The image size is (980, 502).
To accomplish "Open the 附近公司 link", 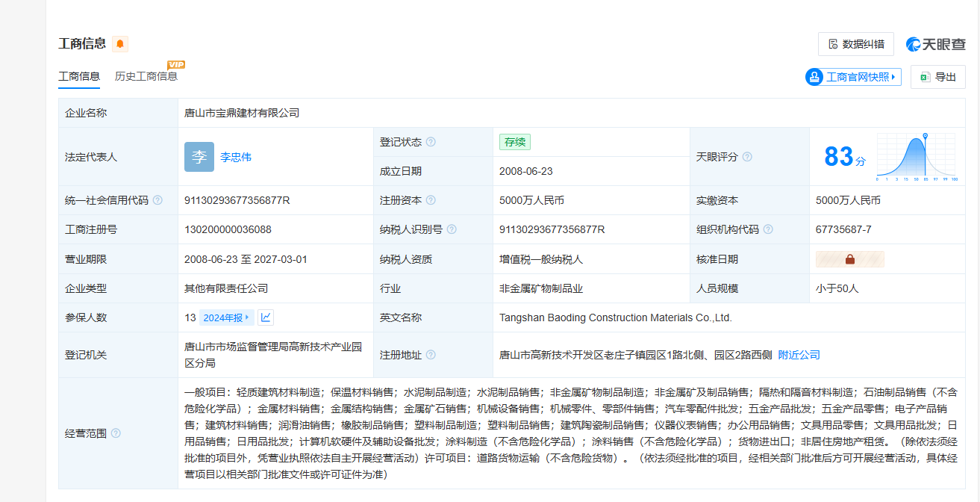I will click(799, 355).
